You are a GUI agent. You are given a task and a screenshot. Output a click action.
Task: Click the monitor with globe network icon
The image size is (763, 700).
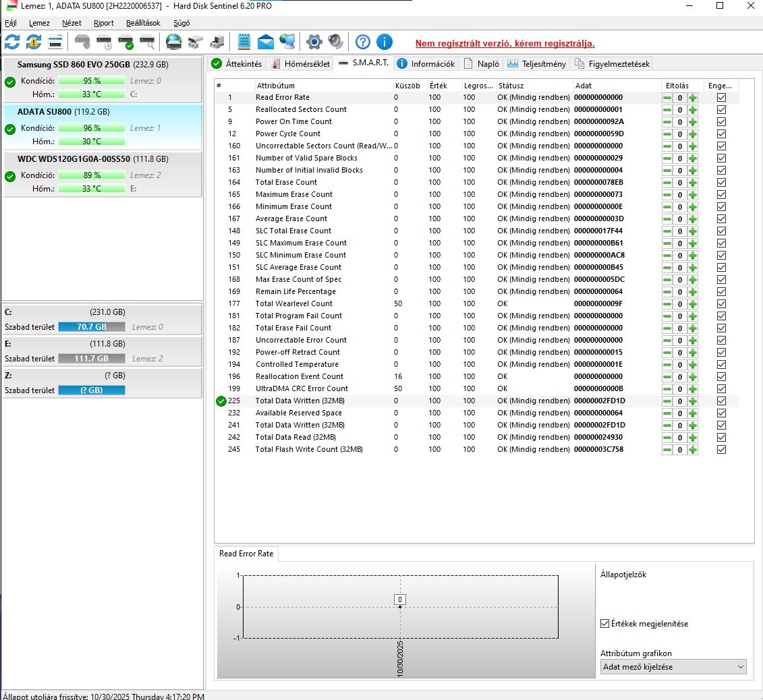287,42
